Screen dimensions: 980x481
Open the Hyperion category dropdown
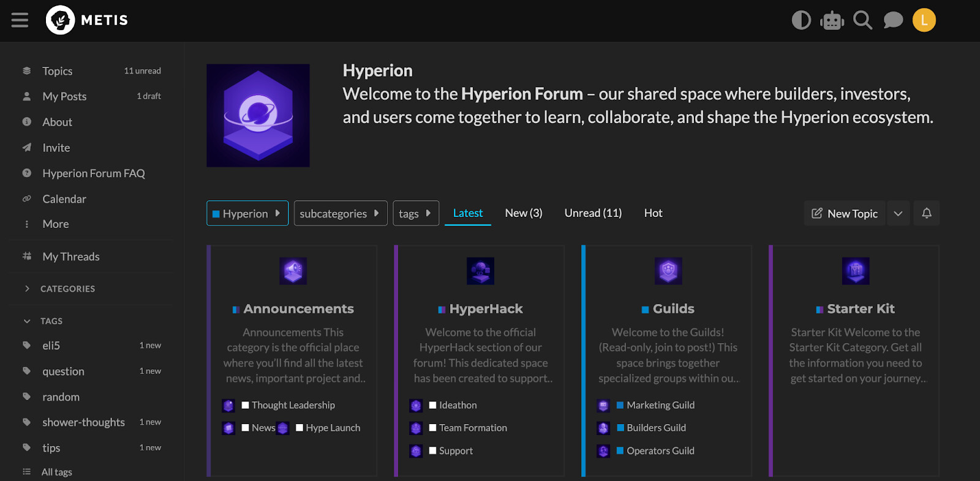247,213
